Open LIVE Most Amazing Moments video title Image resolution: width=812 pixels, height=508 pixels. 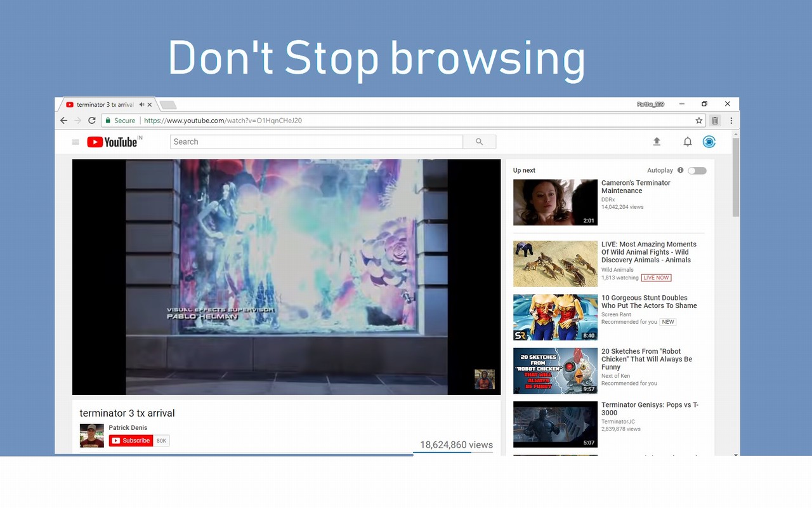point(648,252)
